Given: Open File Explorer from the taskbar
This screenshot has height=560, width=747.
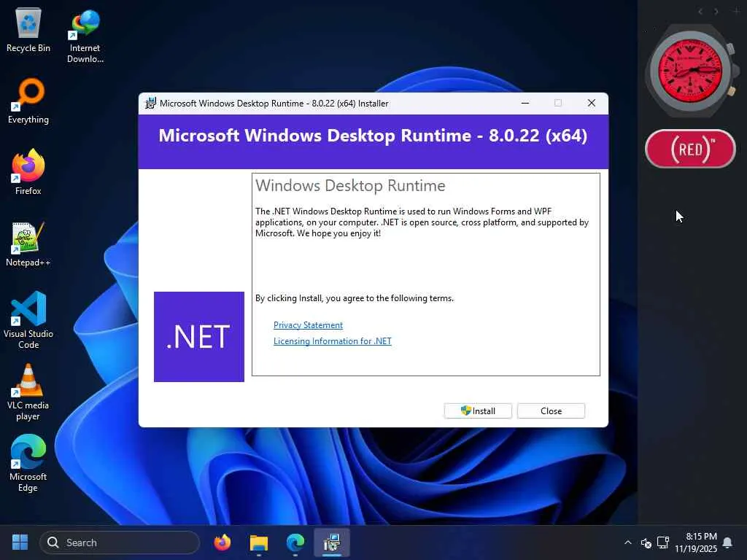Looking at the screenshot, I should tap(259, 542).
